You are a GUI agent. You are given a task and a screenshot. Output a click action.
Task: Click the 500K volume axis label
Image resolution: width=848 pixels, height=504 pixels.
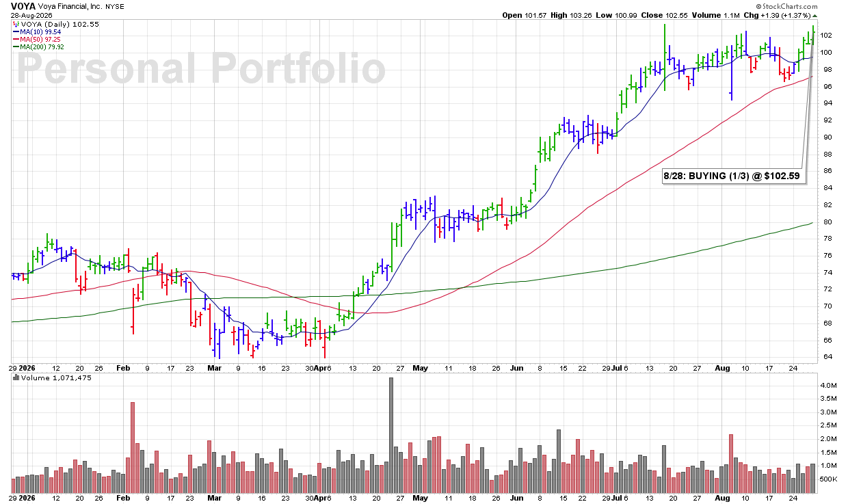(x=829, y=479)
